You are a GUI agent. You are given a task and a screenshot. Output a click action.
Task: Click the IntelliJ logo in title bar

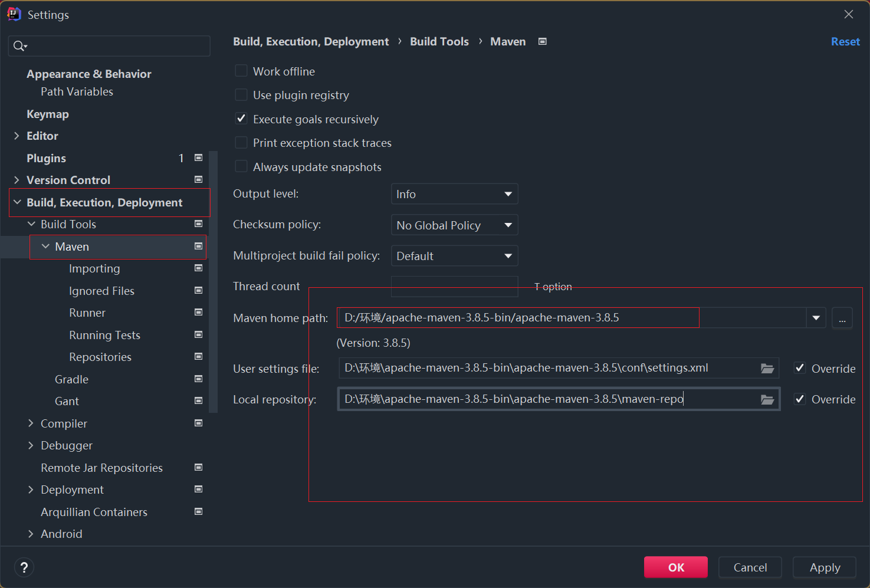[14, 14]
